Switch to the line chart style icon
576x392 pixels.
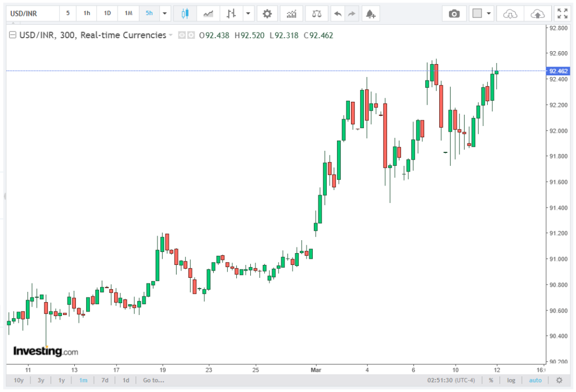pos(208,13)
